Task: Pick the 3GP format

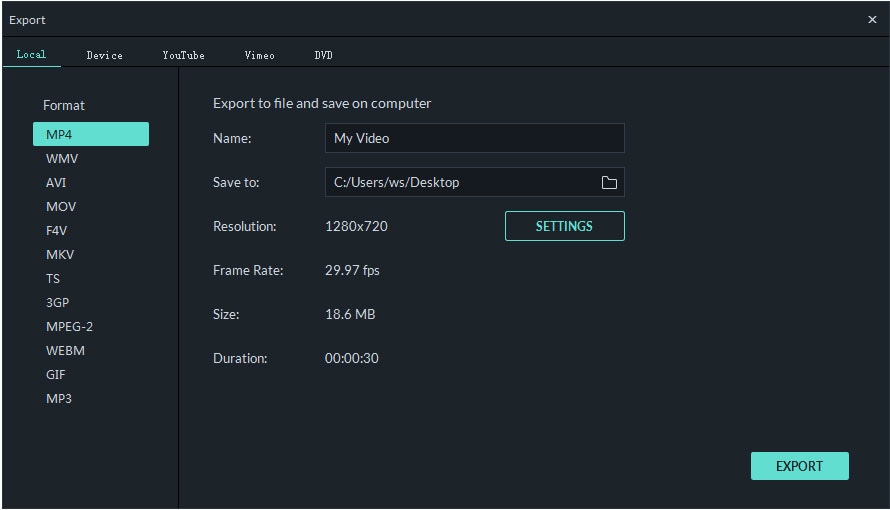Action: [x=57, y=302]
